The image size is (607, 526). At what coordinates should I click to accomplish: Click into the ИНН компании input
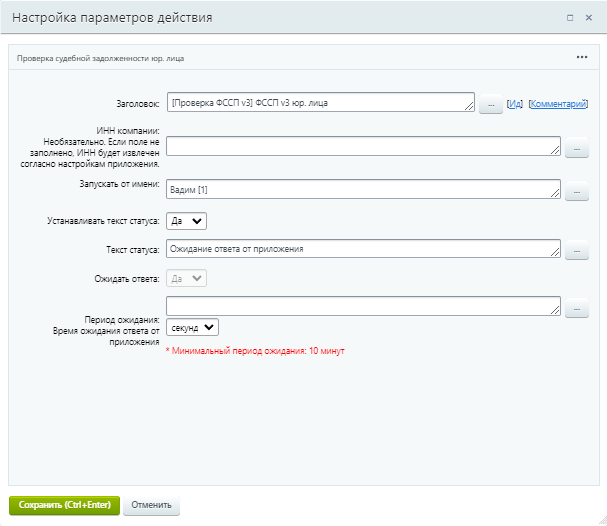pos(363,146)
